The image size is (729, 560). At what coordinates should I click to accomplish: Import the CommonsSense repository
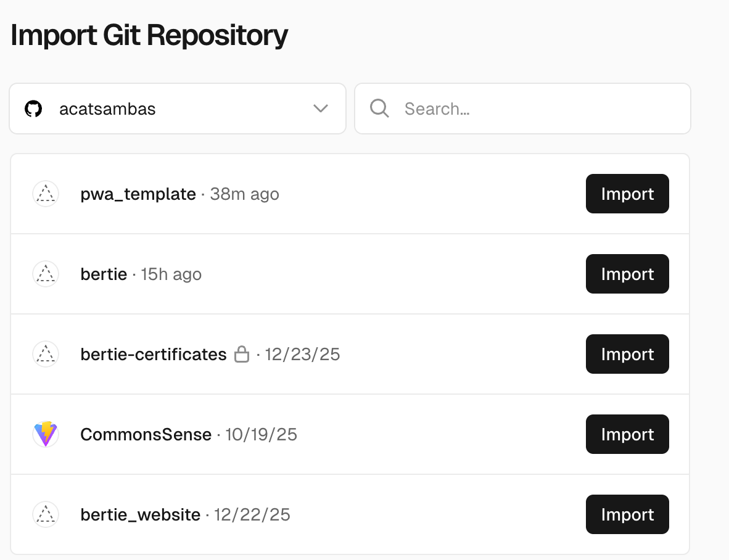coord(627,434)
